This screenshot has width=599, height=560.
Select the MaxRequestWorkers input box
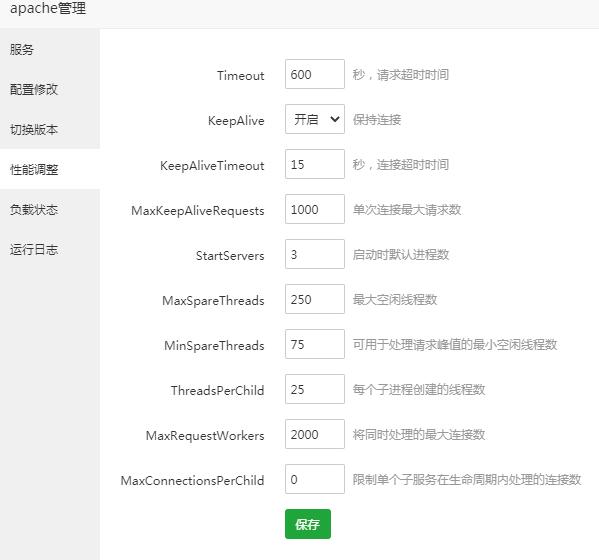pos(315,434)
